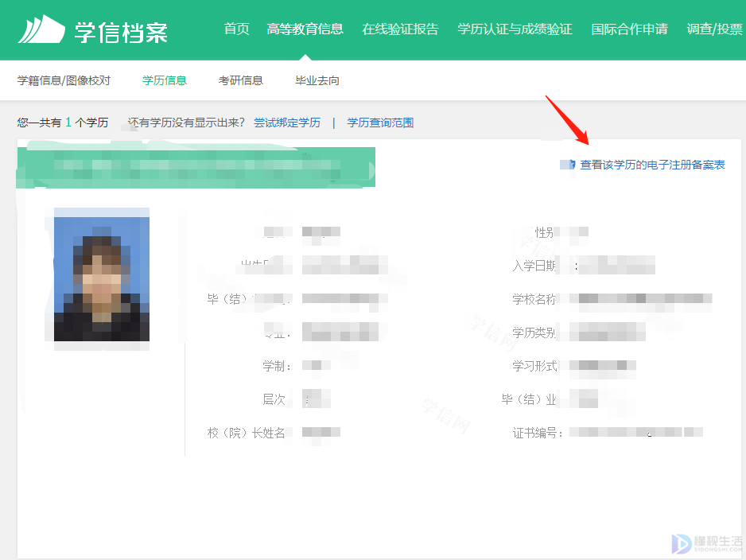Open 在线验证报告 in the top navigation
Viewport: 746px width, 560px height.
[400, 29]
